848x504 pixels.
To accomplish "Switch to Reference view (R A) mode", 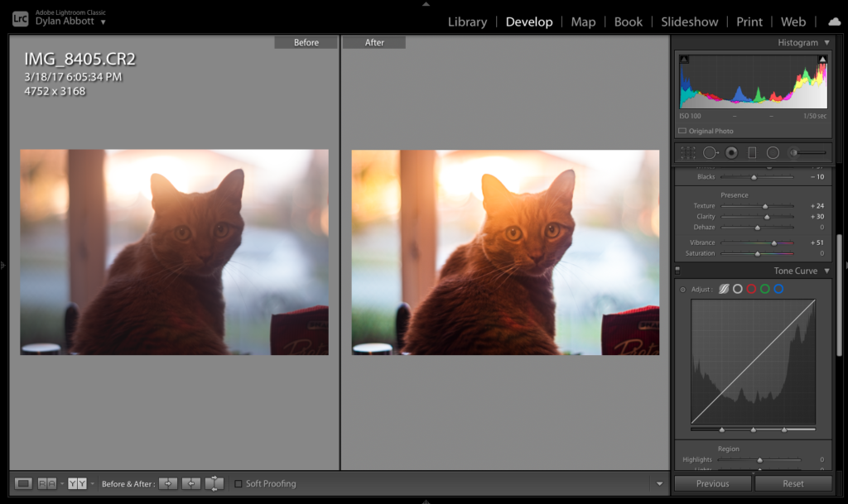I will point(46,483).
